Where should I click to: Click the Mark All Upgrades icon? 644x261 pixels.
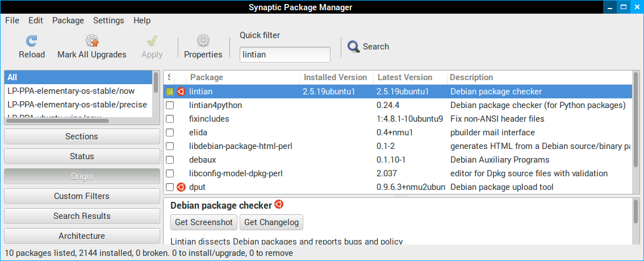(92, 41)
